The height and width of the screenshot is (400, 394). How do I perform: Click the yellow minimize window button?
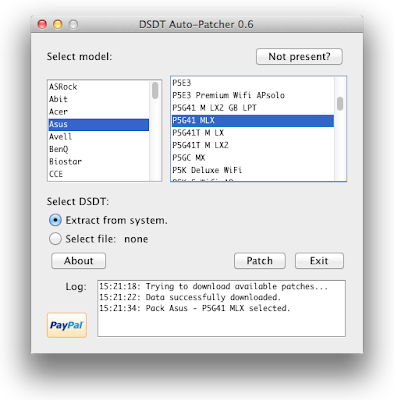click(58, 24)
